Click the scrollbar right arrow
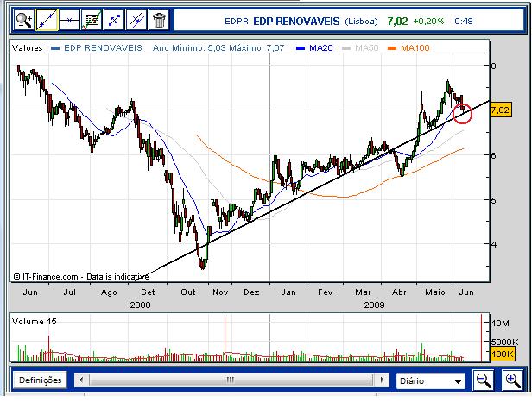The height and width of the screenshot is (402, 532). click(x=383, y=380)
